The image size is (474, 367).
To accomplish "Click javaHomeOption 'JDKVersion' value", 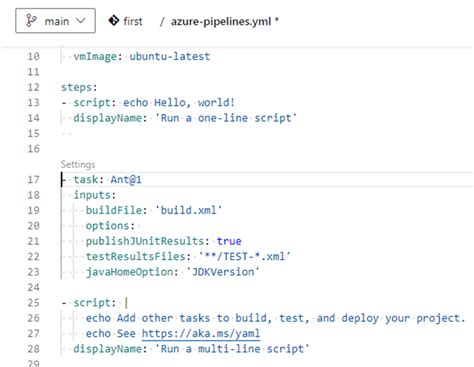I will tap(222, 272).
